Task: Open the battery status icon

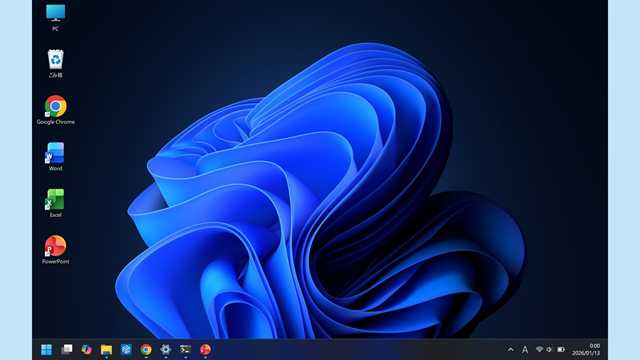Action: click(561, 349)
